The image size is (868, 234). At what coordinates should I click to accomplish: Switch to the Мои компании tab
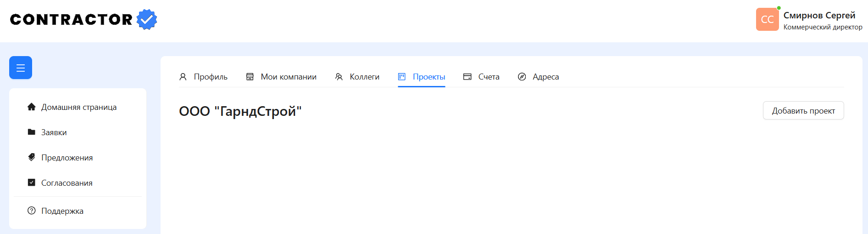[281, 77]
